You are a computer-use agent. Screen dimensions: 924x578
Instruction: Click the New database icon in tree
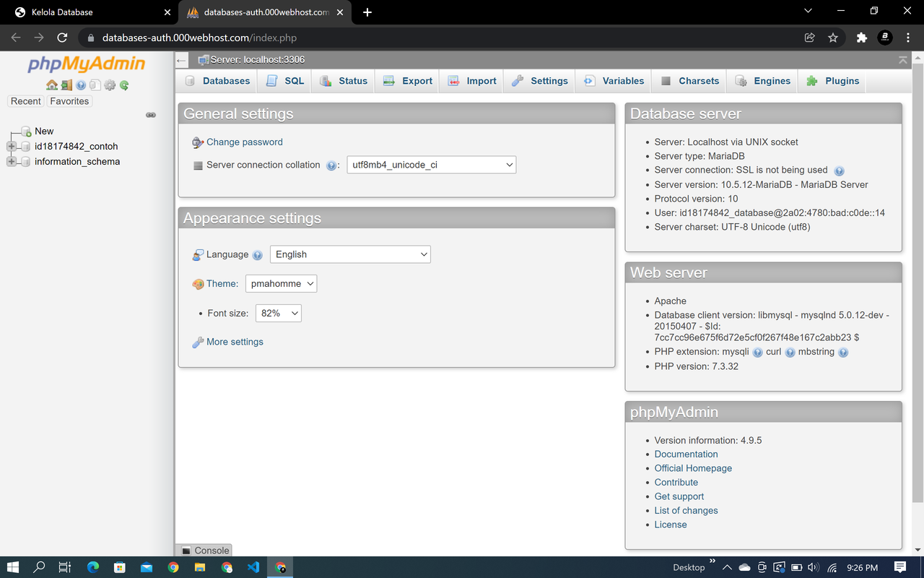click(x=26, y=131)
